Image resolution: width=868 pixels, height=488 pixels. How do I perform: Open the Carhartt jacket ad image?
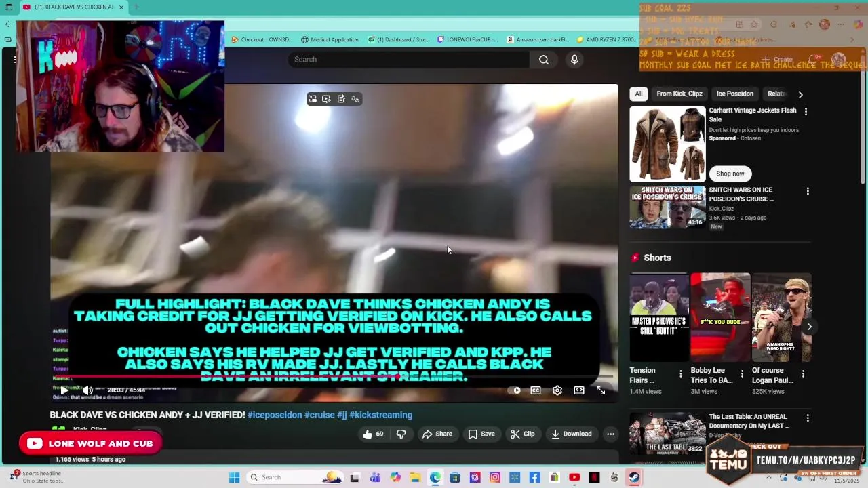point(667,144)
